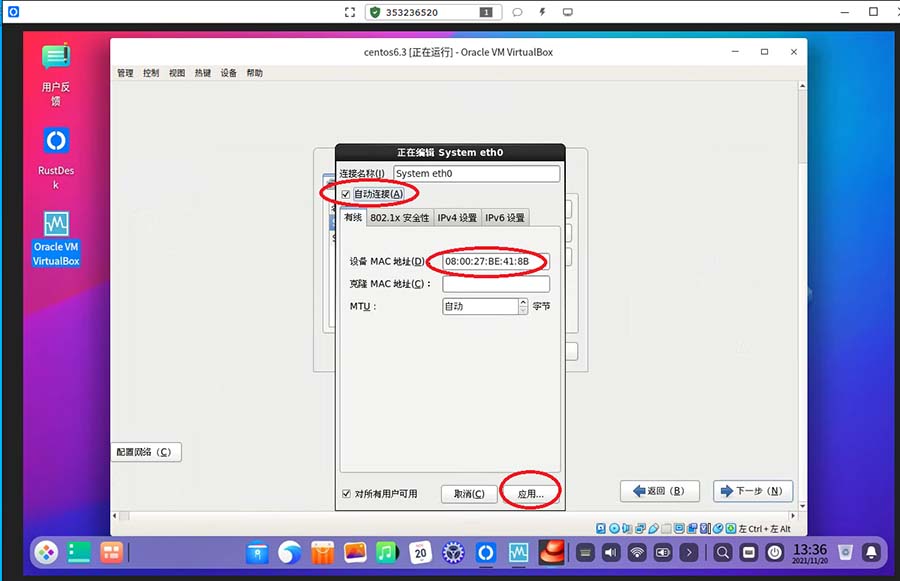900x581 pixels.
Task: Click the Configure Network (C) button
Action: tap(146, 452)
